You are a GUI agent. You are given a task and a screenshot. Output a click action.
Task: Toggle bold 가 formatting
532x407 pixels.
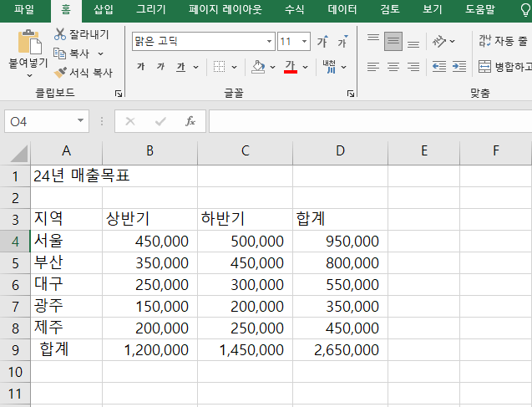coord(141,67)
